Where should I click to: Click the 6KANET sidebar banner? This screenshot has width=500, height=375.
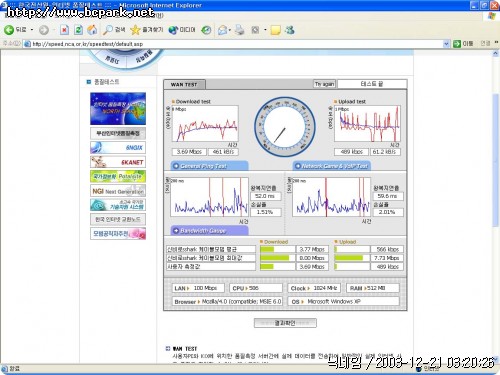(x=118, y=162)
